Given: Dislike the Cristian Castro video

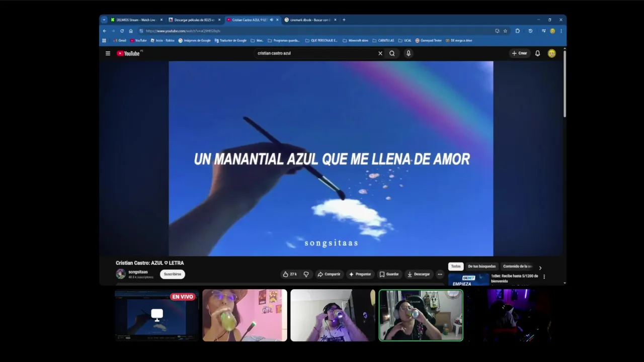Looking at the screenshot, I should tap(306, 274).
